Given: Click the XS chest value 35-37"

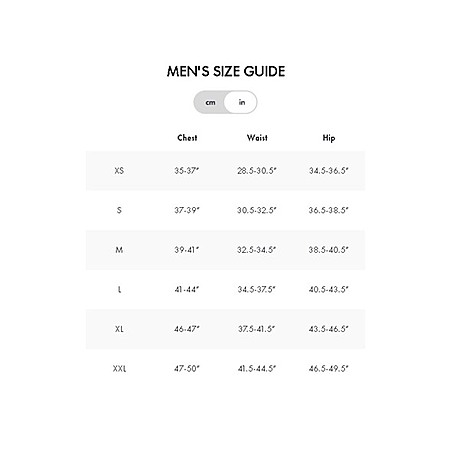Looking at the screenshot, I should (187, 171).
